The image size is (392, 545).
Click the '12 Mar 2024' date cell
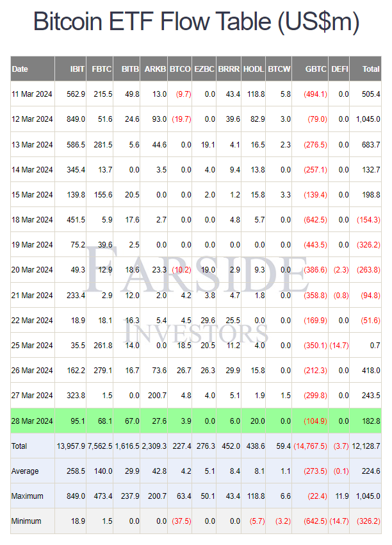click(32, 119)
